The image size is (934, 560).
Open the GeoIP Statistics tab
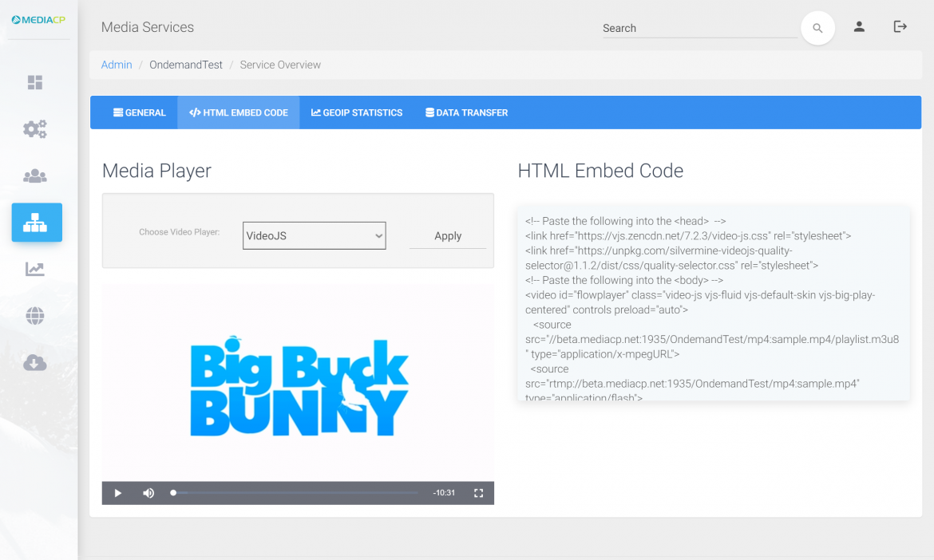356,112
